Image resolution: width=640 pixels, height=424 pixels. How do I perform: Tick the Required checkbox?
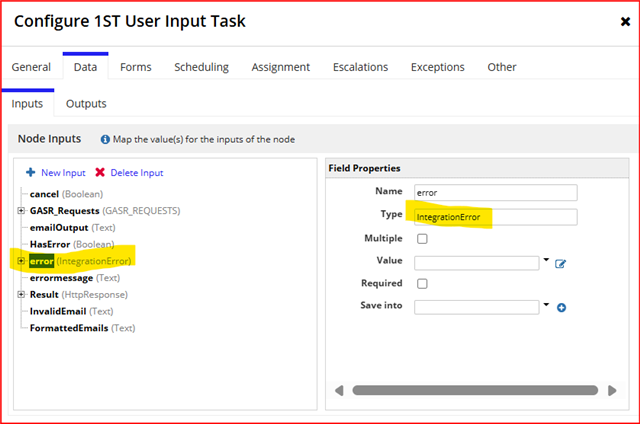(x=422, y=283)
